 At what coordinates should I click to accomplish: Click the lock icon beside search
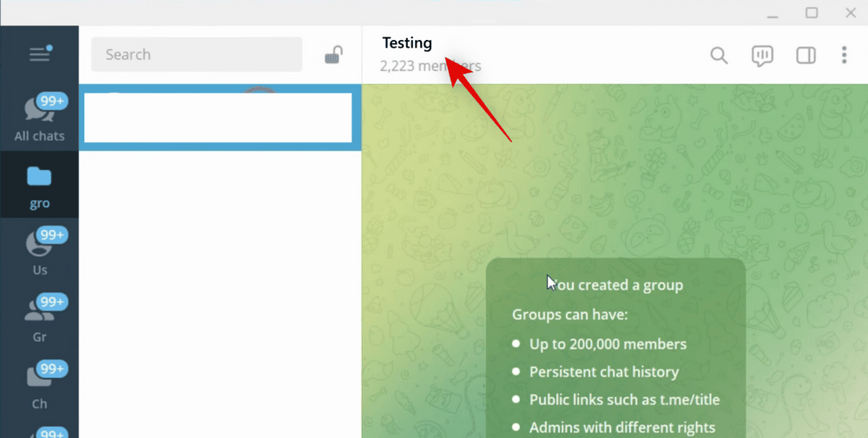(x=333, y=55)
